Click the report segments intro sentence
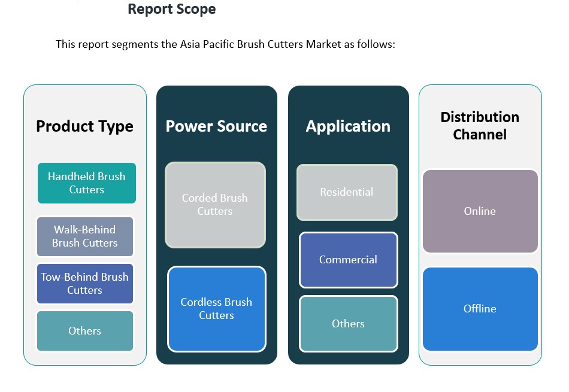The width and height of the screenshot is (569, 392). 225,44
